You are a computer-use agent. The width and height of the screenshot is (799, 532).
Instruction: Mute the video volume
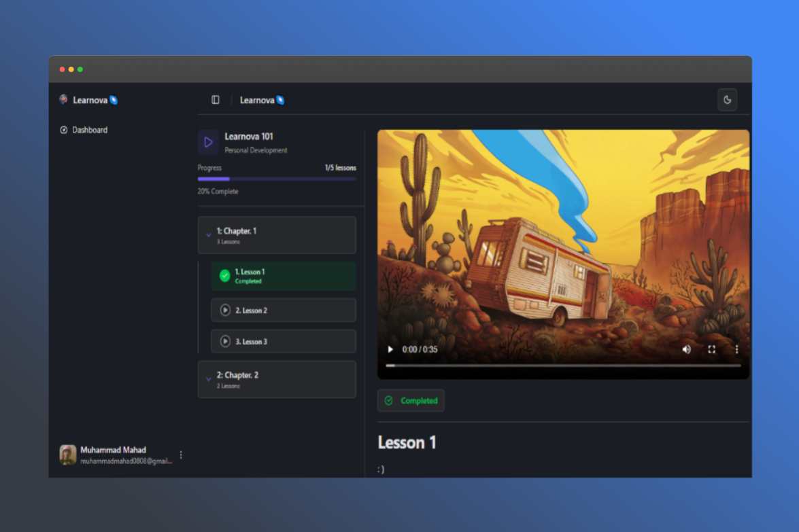tap(686, 349)
